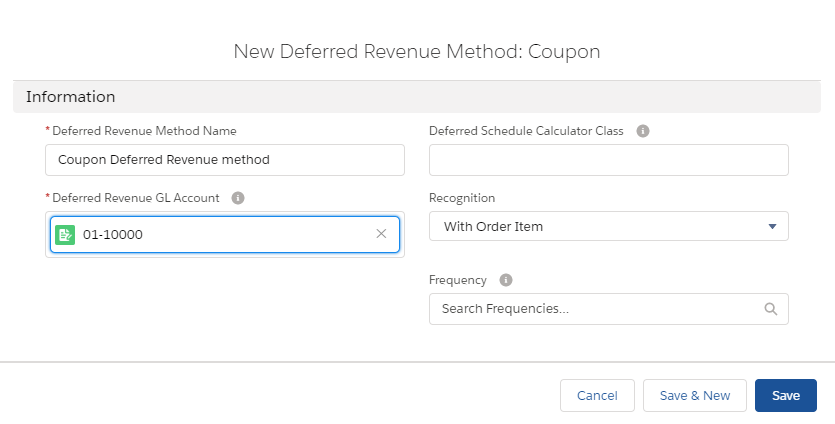Focus the Search Frequencies lookup field

pyautogui.click(x=595, y=309)
